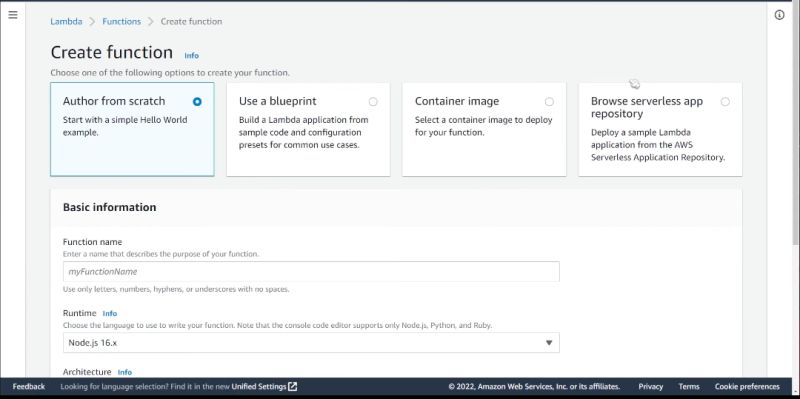Select the Author from scratch radio button
This screenshot has height=399, width=800.
[197, 102]
